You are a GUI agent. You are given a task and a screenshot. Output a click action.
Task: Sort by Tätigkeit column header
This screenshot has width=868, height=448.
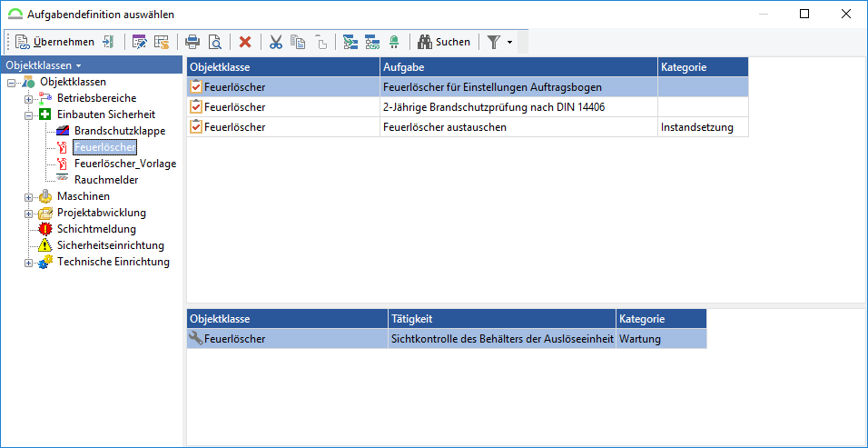[502, 319]
